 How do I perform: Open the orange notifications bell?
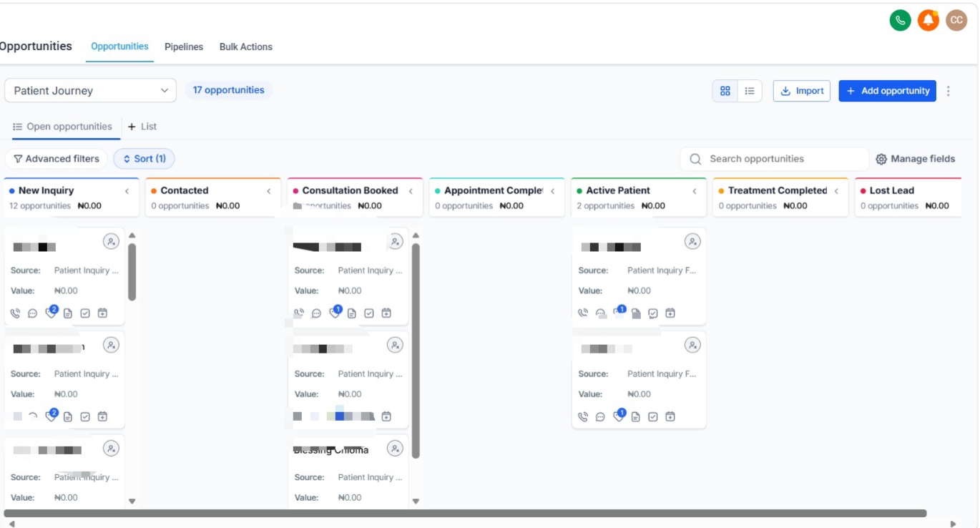928,20
